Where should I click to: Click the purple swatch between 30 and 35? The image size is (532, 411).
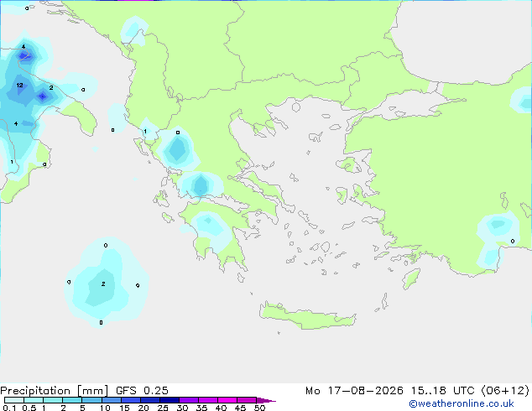(189, 400)
